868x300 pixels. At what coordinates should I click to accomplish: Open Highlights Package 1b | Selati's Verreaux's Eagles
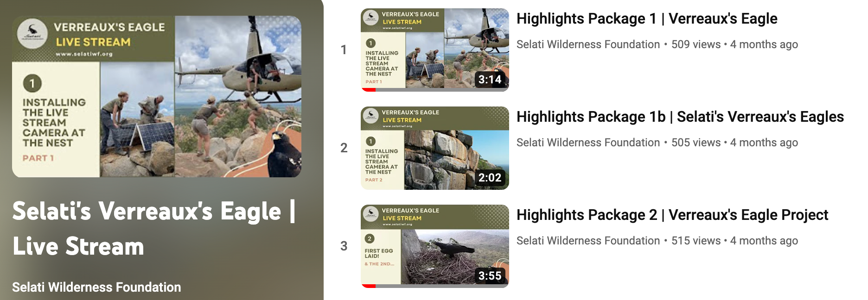click(x=680, y=117)
